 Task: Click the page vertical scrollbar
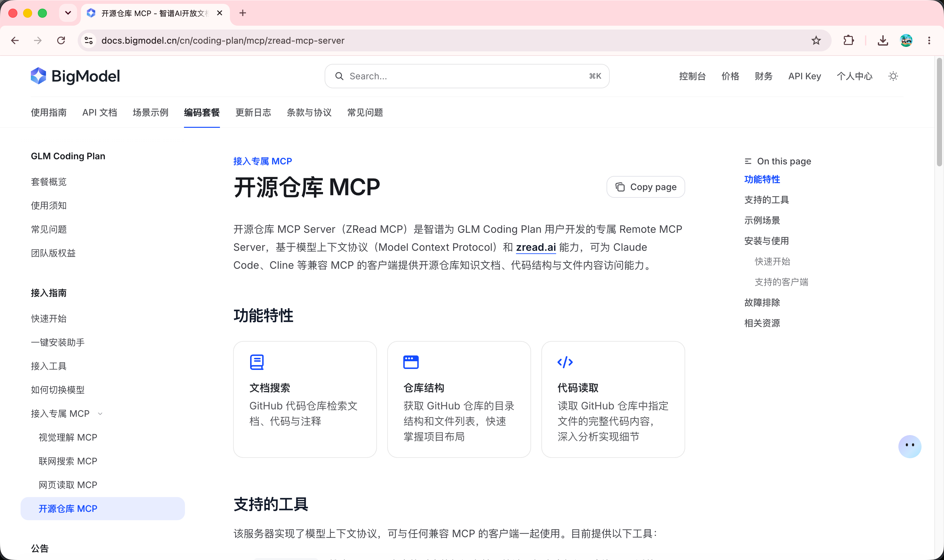pyautogui.click(x=939, y=112)
